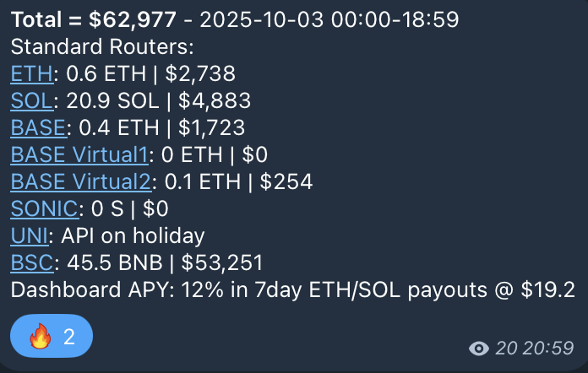The height and width of the screenshot is (373, 588).
Task: Open the BASE Virtual1 link
Action: pyautogui.click(x=79, y=154)
